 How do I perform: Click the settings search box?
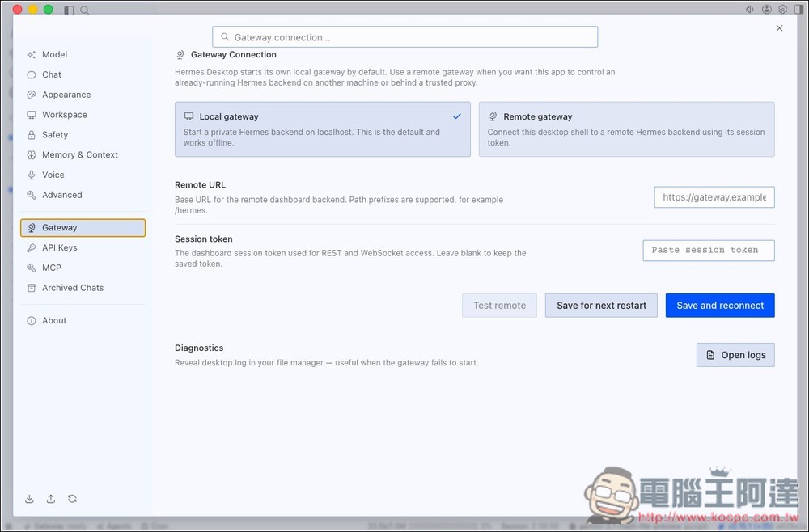pyautogui.click(x=405, y=37)
